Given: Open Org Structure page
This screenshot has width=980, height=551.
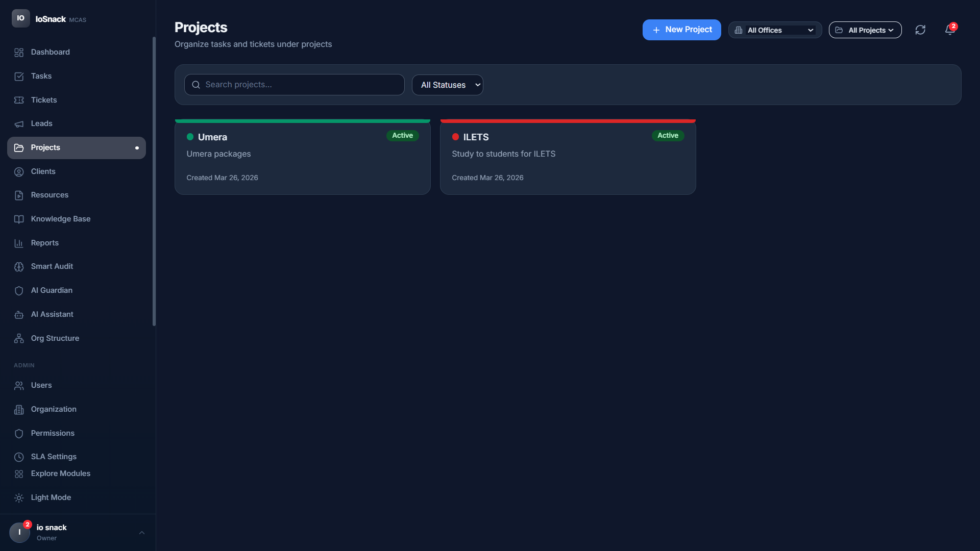Looking at the screenshot, I should [x=77, y=338].
